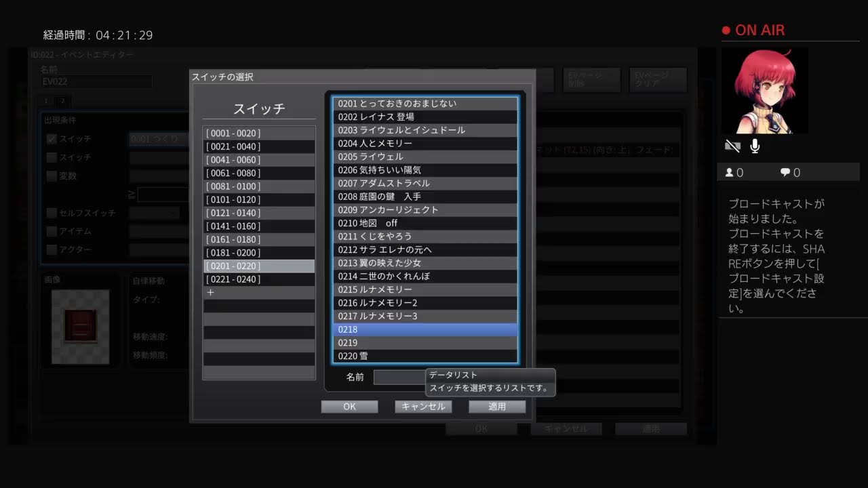Click the microphone icon under the avatar
Viewport: 868px width, 488px height.
coord(755,146)
